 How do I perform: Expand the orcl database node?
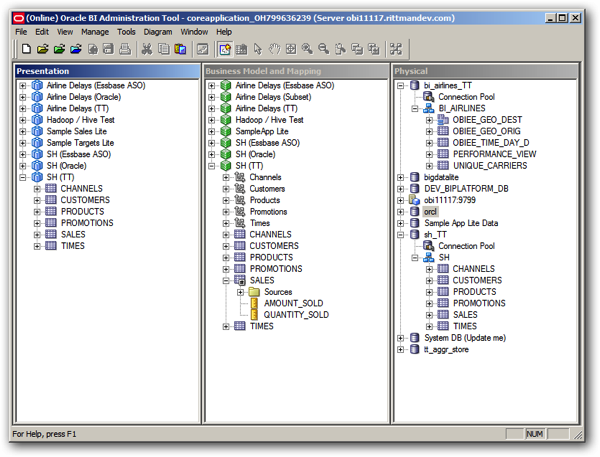400,212
